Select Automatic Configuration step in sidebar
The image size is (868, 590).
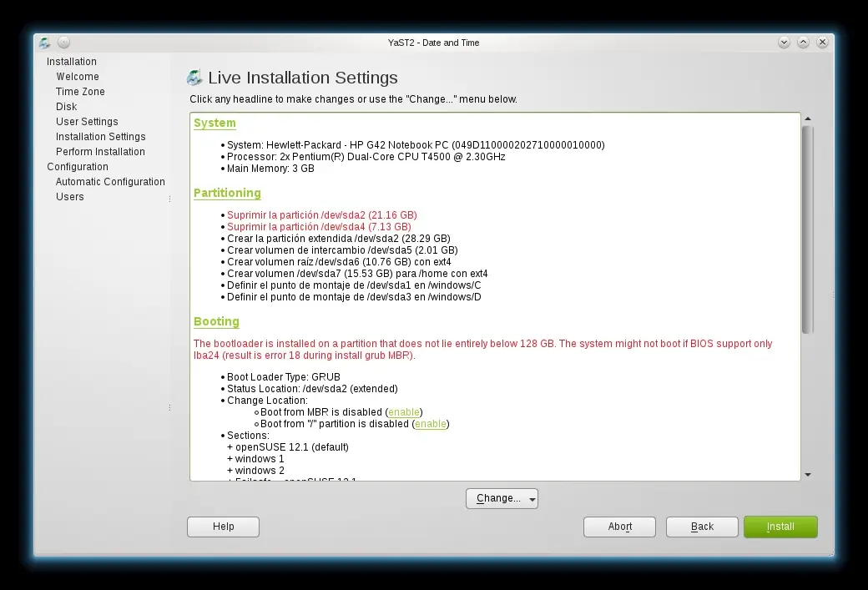[x=110, y=182]
